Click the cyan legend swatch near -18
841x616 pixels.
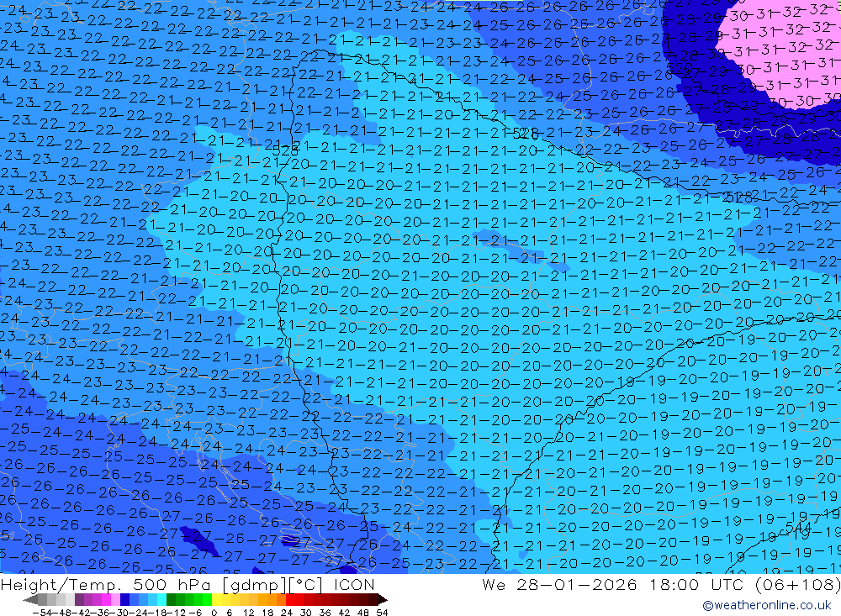click(161, 599)
